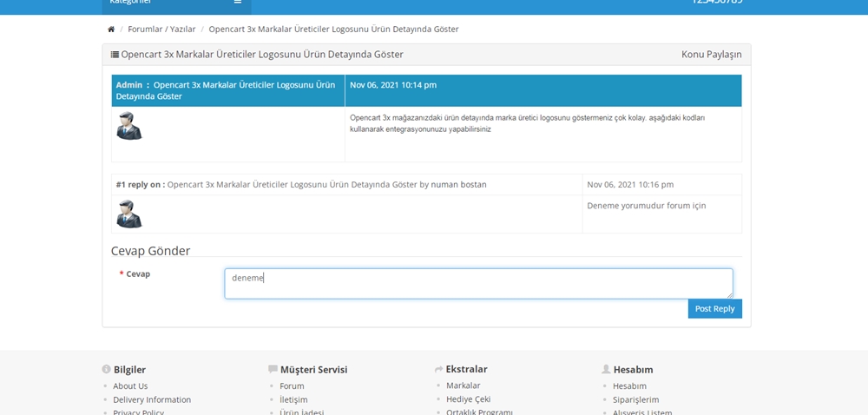The image size is (868, 415).
Task: Focus the Cevap reply text area
Action: (x=479, y=284)
